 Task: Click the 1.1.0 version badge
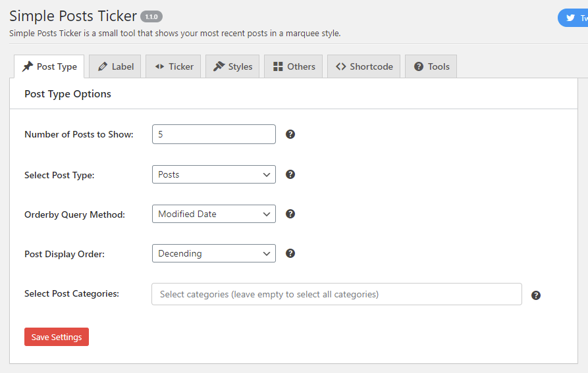pyautogui.click(x=151, y=17)
